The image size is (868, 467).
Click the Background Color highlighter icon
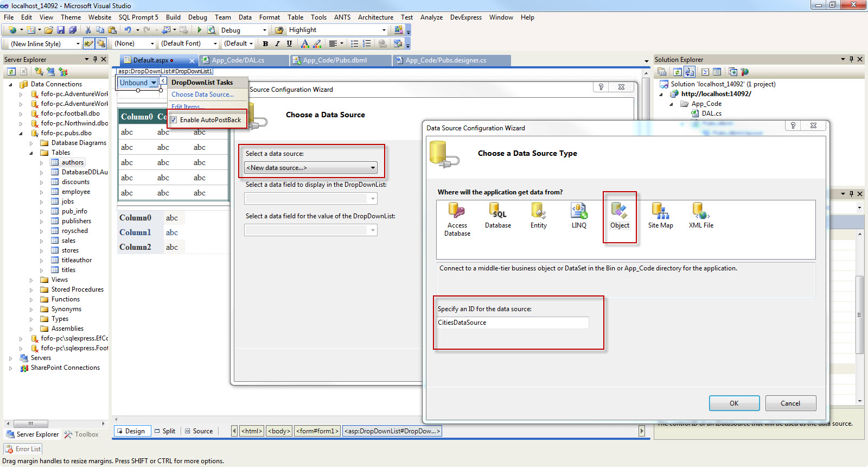tap(317, 43)
